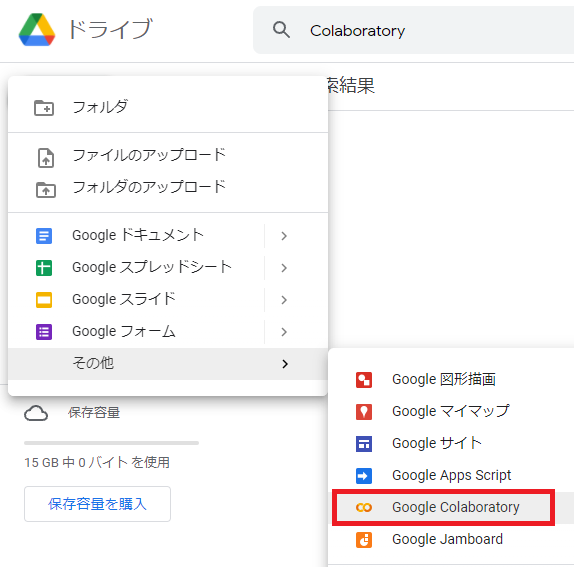Click the Google Drawings red icon
The height and width of the screenshot is (567, 574).
click(364, 380)
